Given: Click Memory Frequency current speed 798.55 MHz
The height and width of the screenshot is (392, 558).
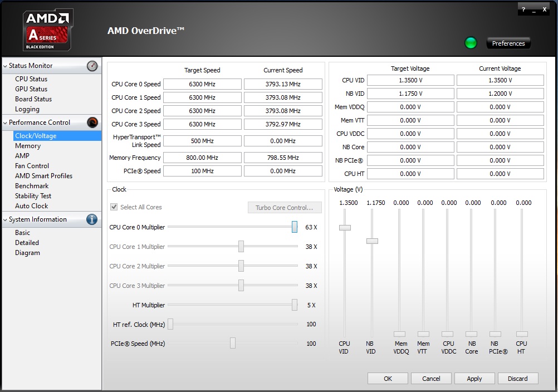Looking at the screenshot, I should [283, 158].
